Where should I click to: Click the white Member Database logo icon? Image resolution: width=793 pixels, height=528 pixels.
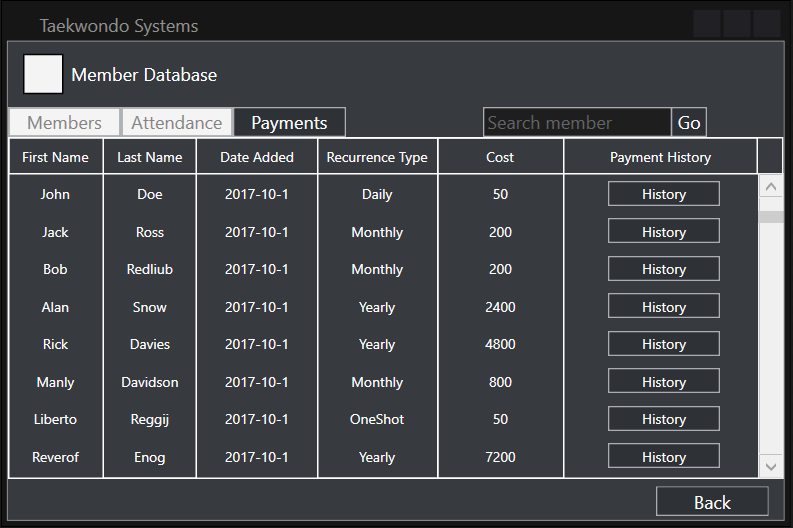pos(43,75)
